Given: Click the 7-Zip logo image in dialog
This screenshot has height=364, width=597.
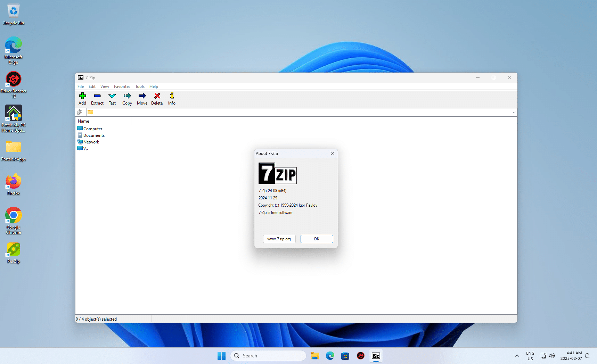Looking at the screenshot, I should tap(278, 173).
